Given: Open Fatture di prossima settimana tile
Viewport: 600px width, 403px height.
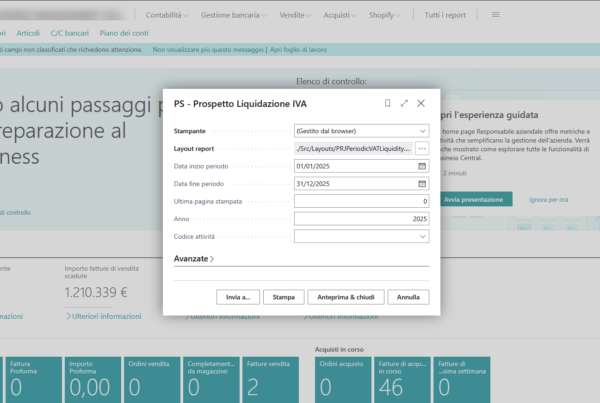Looking at the screenshot, I should coord(462,380).
